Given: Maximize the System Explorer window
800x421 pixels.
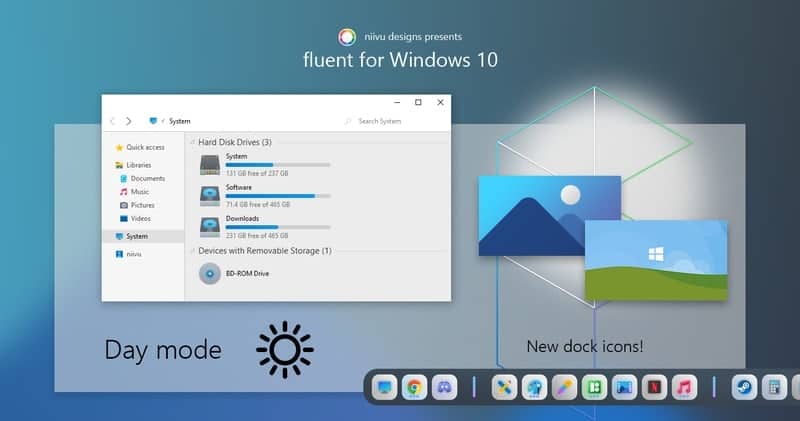Looking at the screenshot, I should pyautogui.click(x=418, y=103).
